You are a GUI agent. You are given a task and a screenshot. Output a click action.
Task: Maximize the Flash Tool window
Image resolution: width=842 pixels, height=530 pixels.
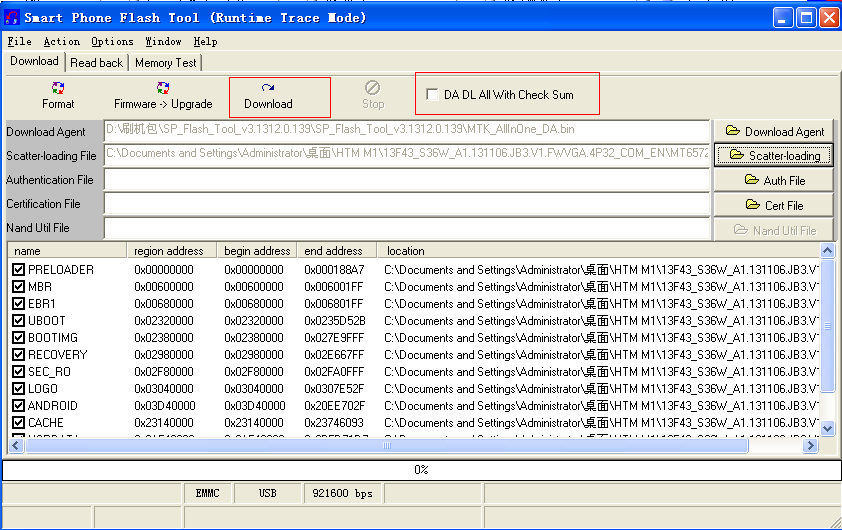click(x=806, y=18)
